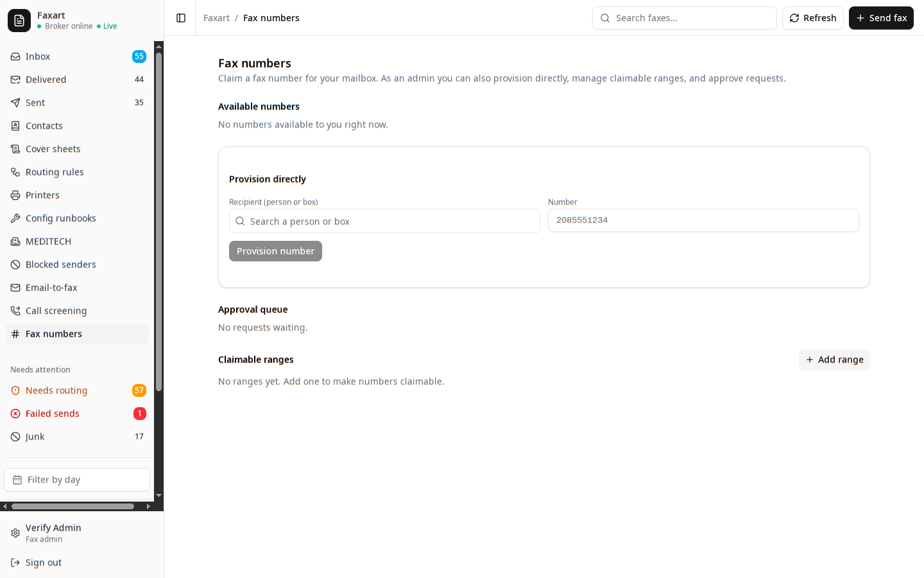924x578 pixels.
Task: Click the settings gear beside Verify Admin
Action: (x=15, y=533)
